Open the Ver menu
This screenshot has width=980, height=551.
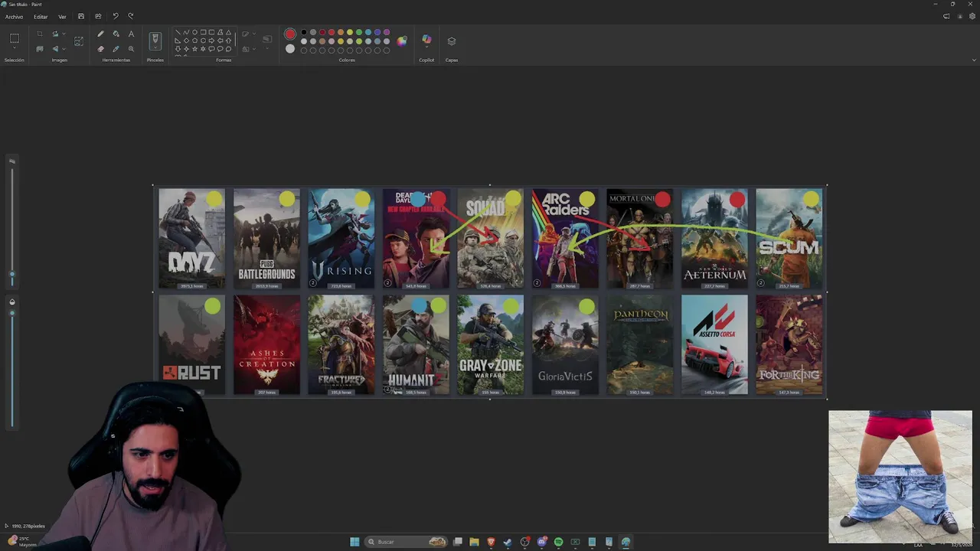[62, 16]
